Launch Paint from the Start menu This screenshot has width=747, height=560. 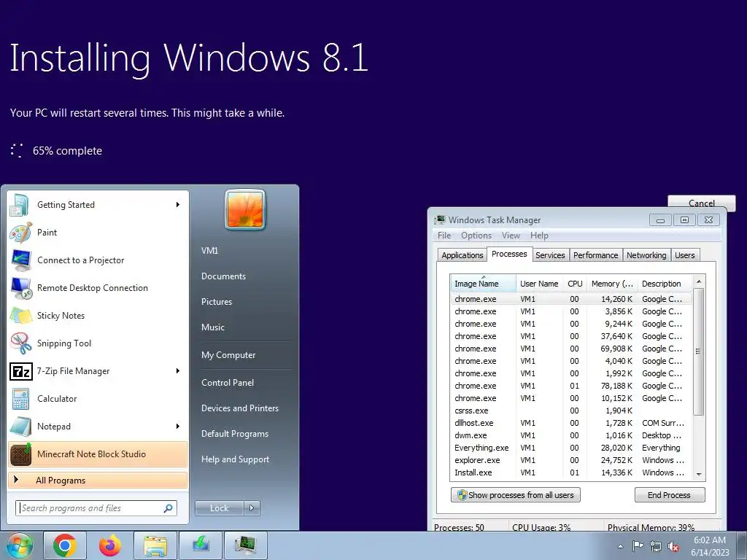(x=98, y=233)
